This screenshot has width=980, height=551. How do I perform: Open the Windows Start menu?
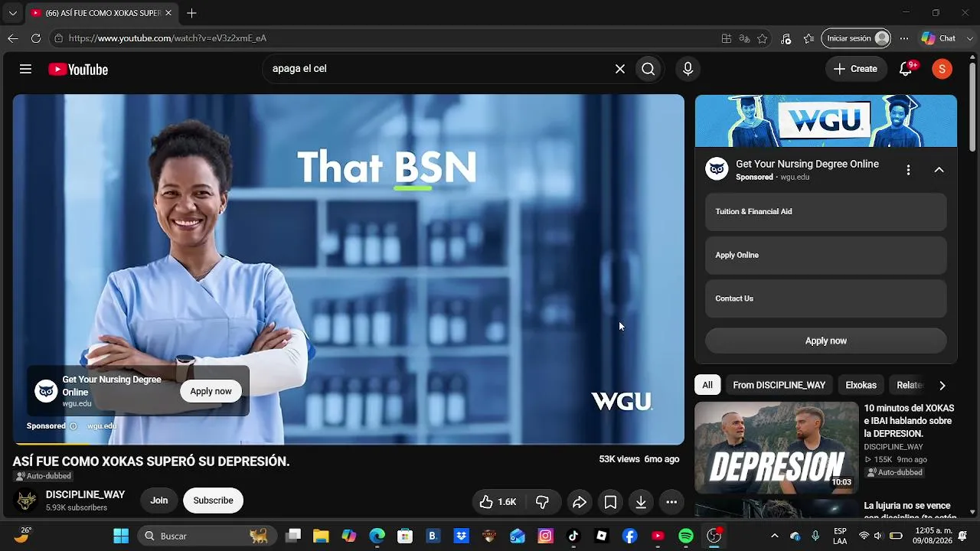pyautogui.click(x=121, y=536)
